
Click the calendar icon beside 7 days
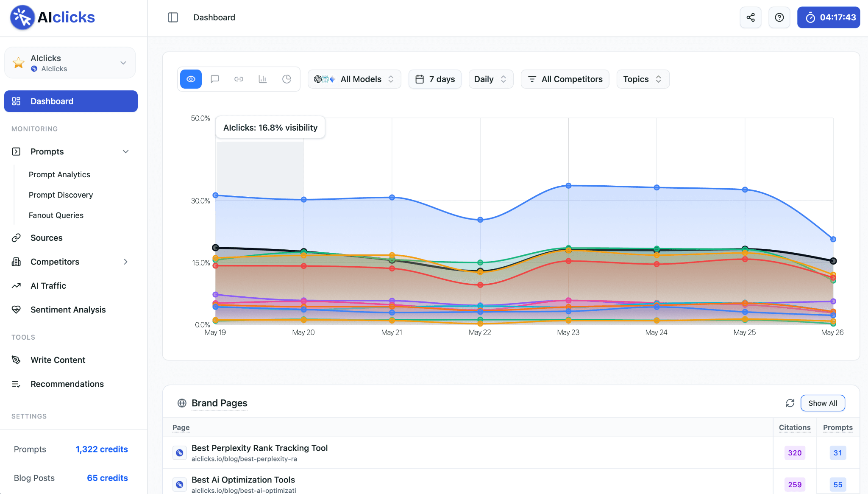420,79
